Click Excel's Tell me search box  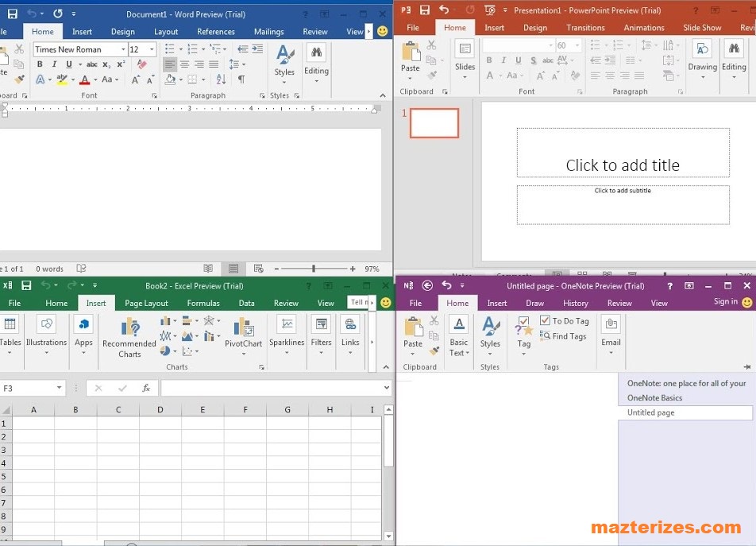pyautogui.click(x=361, y=303)
